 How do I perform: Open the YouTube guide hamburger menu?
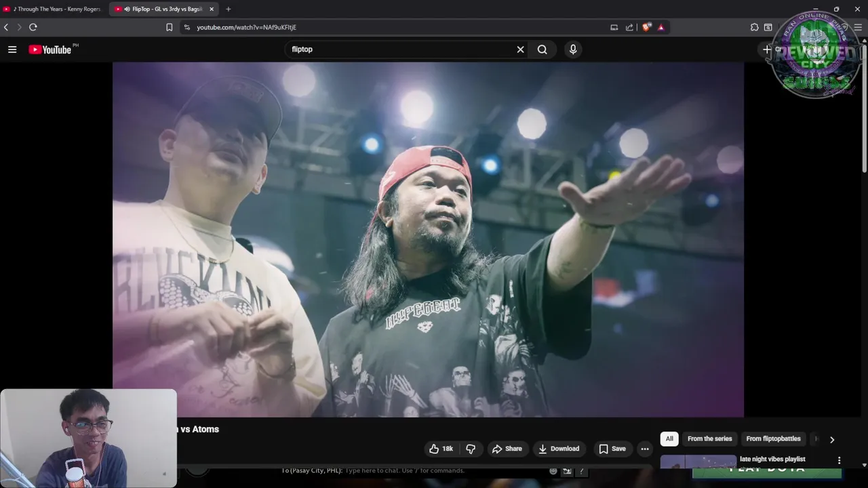[x=12, y=49]
